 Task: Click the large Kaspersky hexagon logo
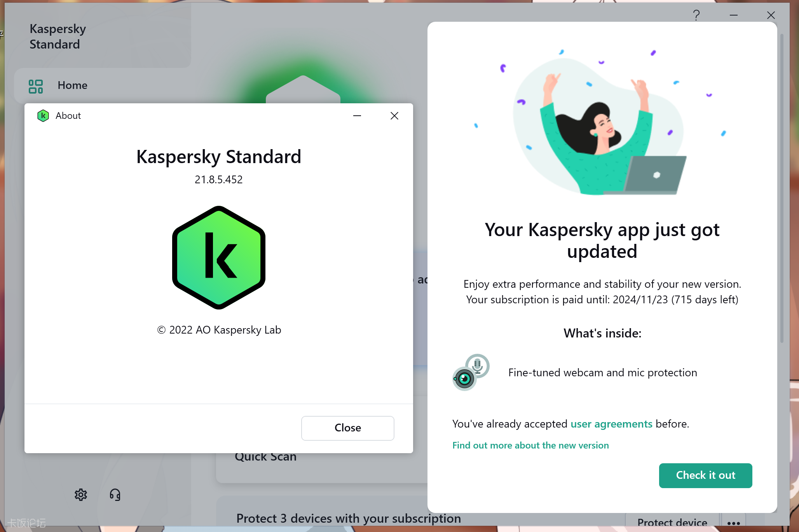[219, 257]
